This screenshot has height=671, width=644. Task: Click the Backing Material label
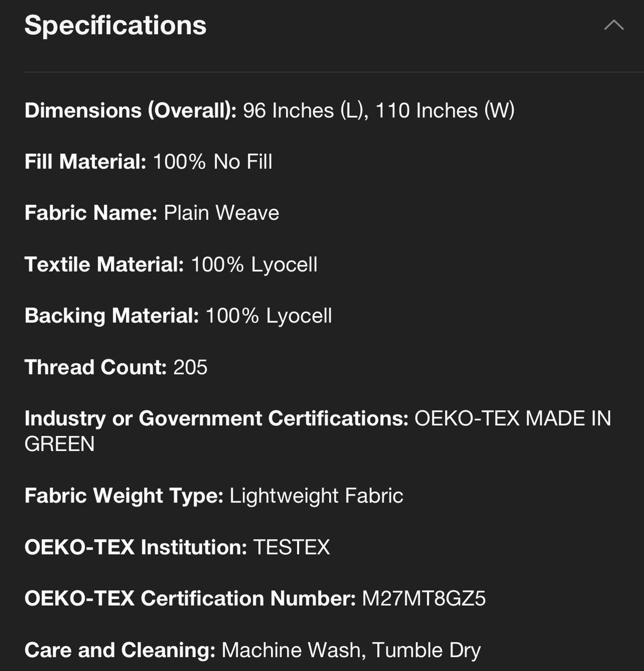112,316
